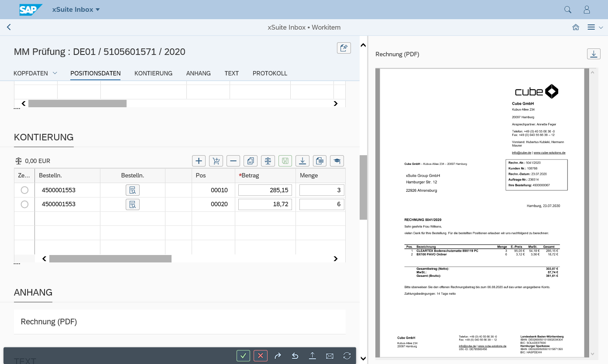Open order search help for position 00010
This screenshot has width=608, height=364.
133,190
